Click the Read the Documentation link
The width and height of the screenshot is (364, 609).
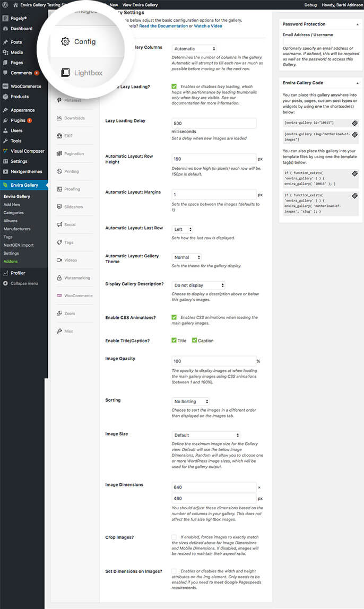coord(163,26)
